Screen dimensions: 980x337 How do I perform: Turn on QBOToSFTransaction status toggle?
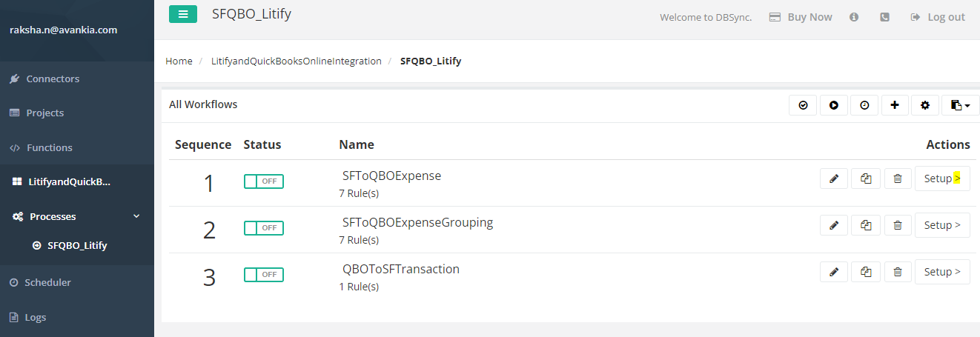pos(263,275)
